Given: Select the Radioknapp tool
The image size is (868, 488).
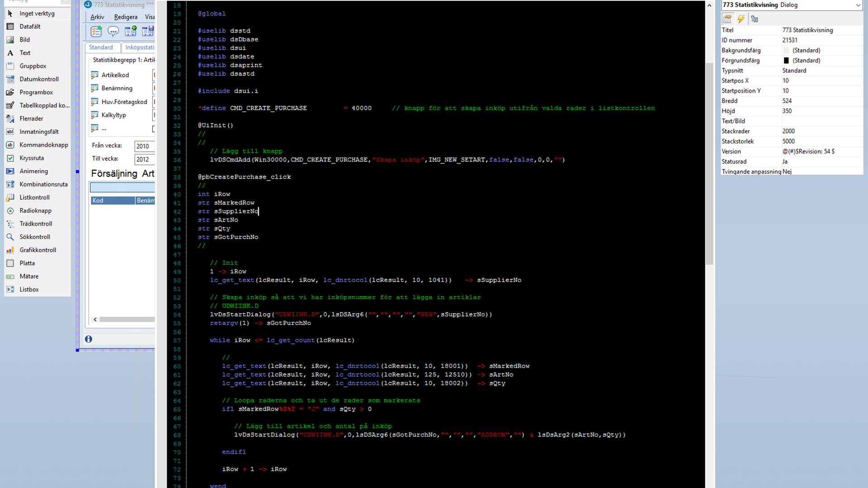Looking at the screenshot, I should 35,211.
